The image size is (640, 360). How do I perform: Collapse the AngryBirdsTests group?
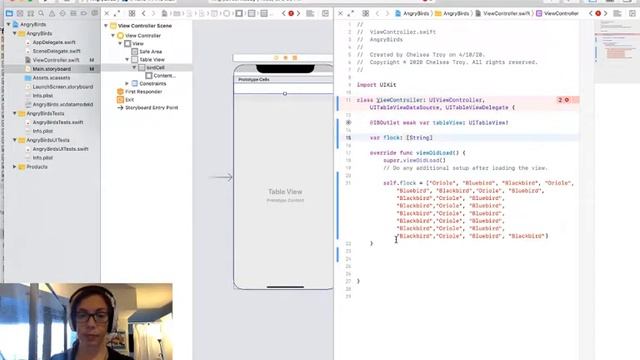point(15,113)
